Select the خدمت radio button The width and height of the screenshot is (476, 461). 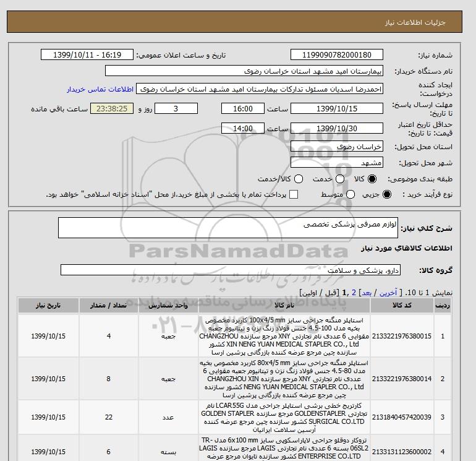point(340,179)
